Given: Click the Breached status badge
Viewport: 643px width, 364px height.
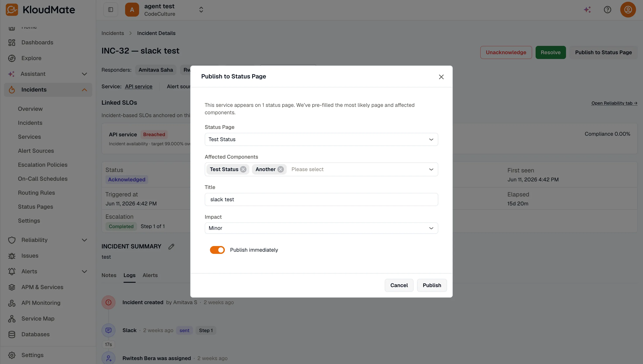Looking at the screenshot, I should (154, 135).
